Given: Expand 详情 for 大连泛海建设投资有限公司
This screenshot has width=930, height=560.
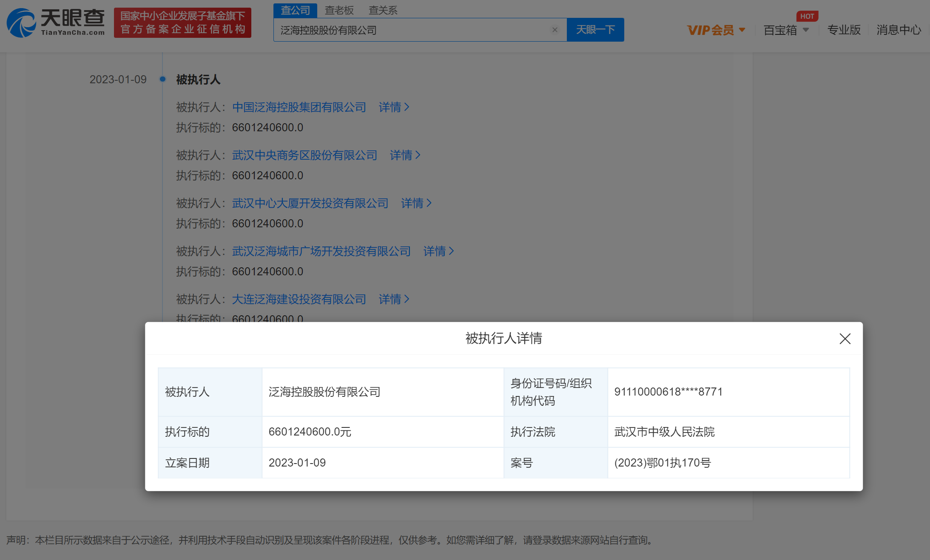Looking at the screenshot, I should [393, 299].
